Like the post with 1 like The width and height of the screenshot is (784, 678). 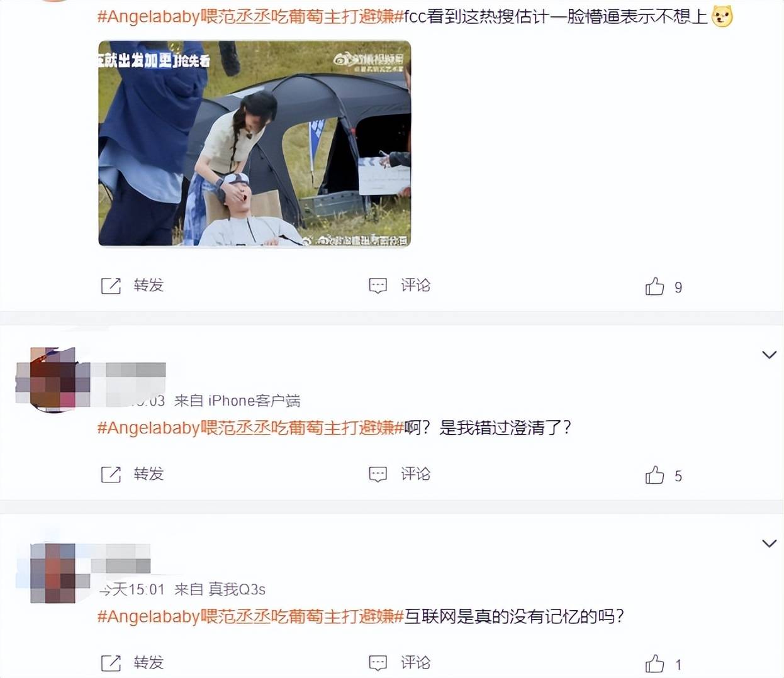[x=654, y=664]
